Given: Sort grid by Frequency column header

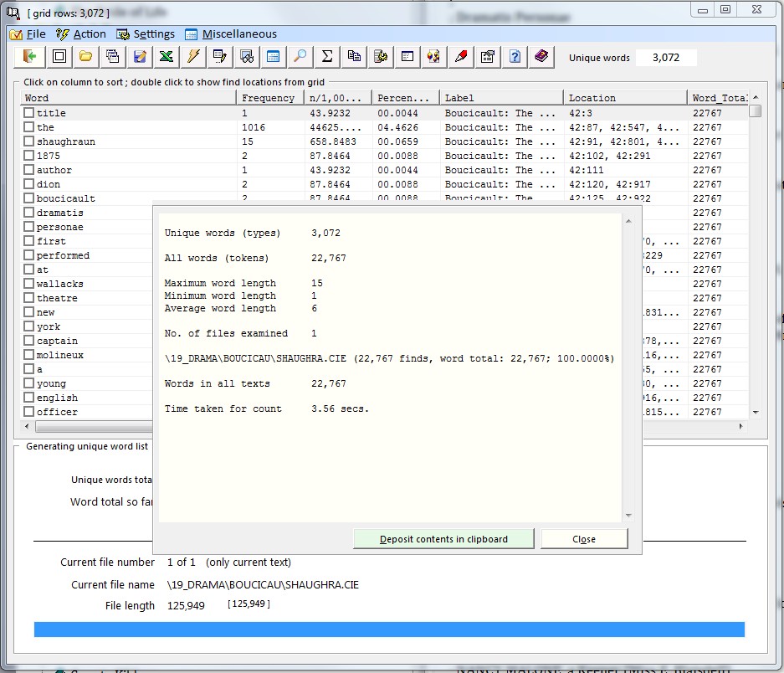Looking at the screenshot, I should (269, 98).
